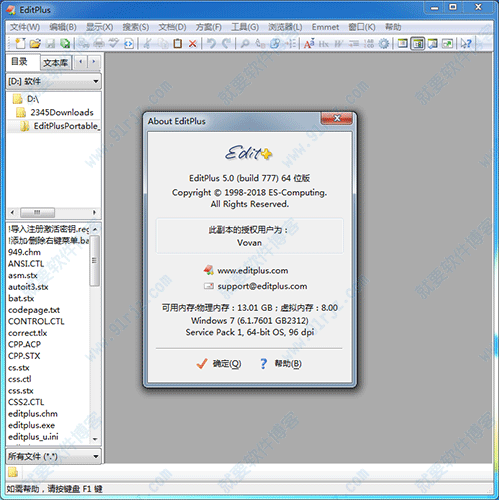Screen dimensions: 499x500
Task: Click the New file toolbar icon
Action: click(x=20, y=43)
